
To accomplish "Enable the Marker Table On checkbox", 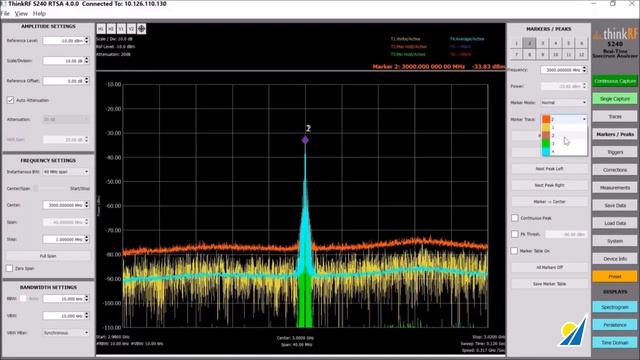I will [515, 251].
